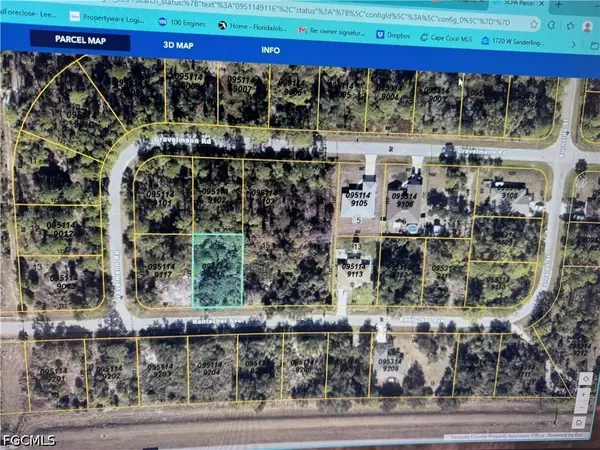Click the map home default view button

(x=579, y=423)
